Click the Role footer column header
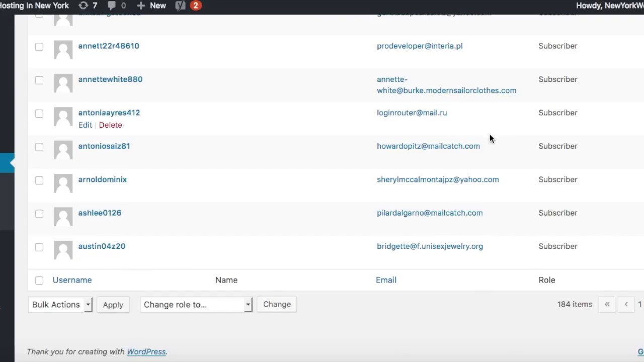The width and height of the screenshot is (644, 362). pos(547,280)
